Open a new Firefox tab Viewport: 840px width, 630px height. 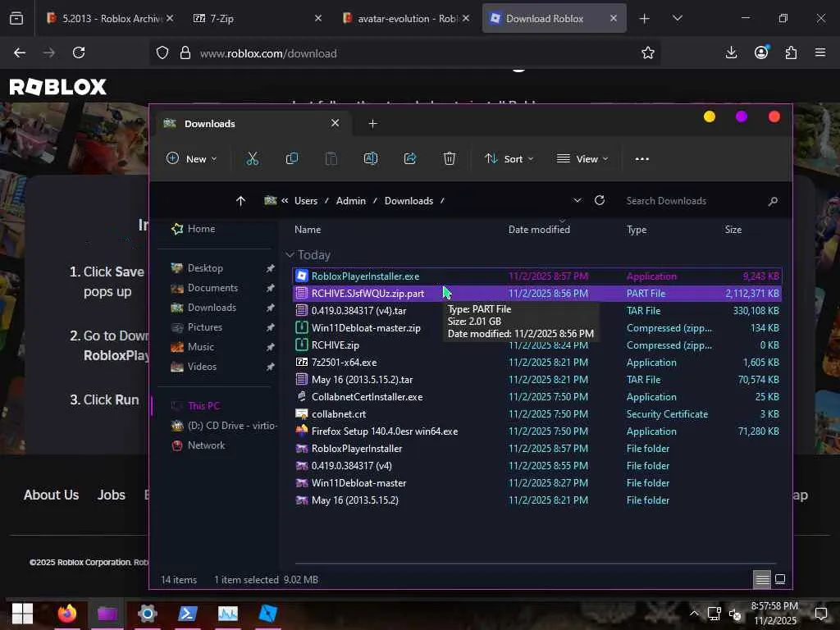645,19
